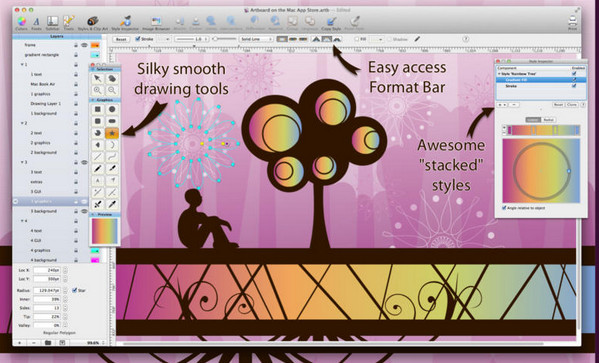Select the zoom in magnifier tool
This screenshot has height=363, width=599.
tap(98, 90)
